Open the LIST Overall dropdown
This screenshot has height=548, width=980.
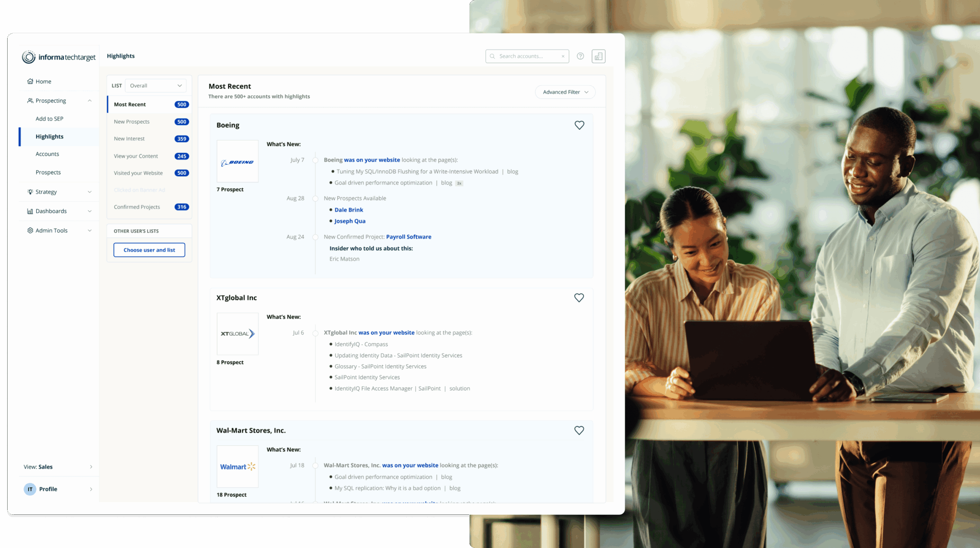pos(156,86)
